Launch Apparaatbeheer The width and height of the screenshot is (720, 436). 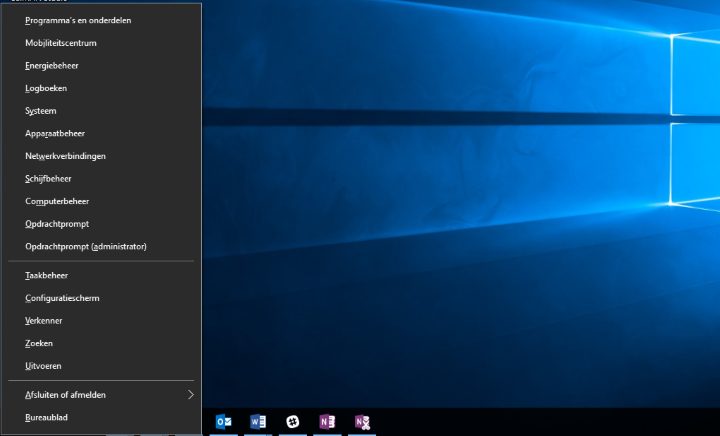[55, 133]
